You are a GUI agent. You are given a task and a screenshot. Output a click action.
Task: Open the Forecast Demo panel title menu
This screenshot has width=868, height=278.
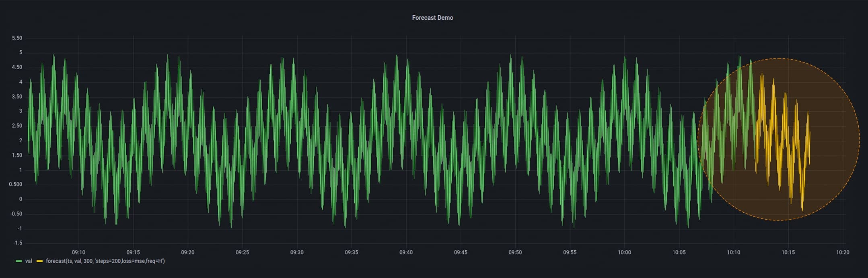click(x=432, y=18)
